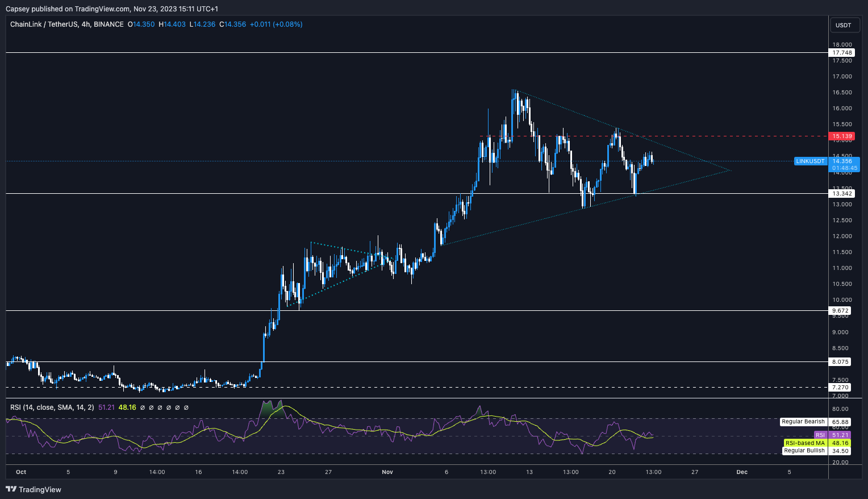Click the LINKUSDT symbol tag
Viewport: 868px width, 499px height.
pos(810,161)
